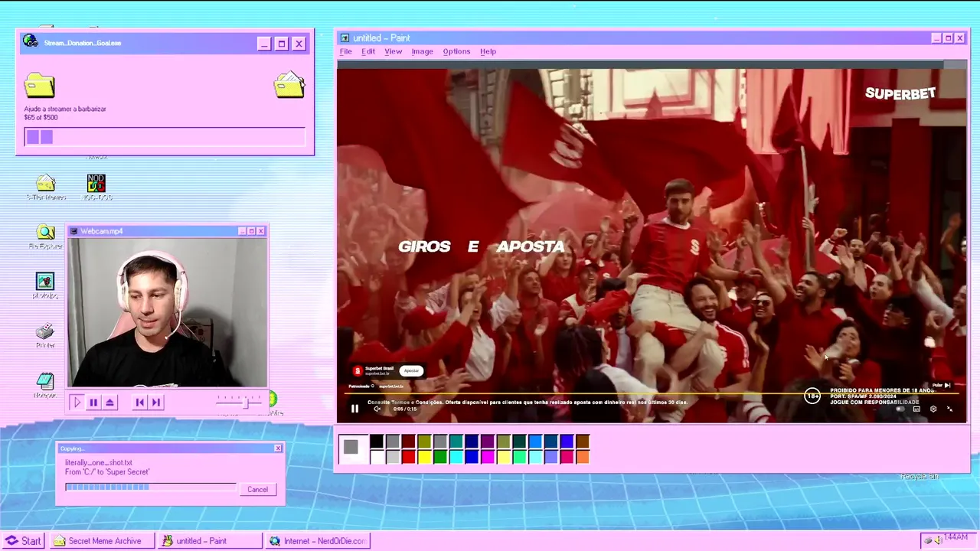Cancel the file copying dialog
Viewport: 980px width, 551px height.
pos(257,489)
